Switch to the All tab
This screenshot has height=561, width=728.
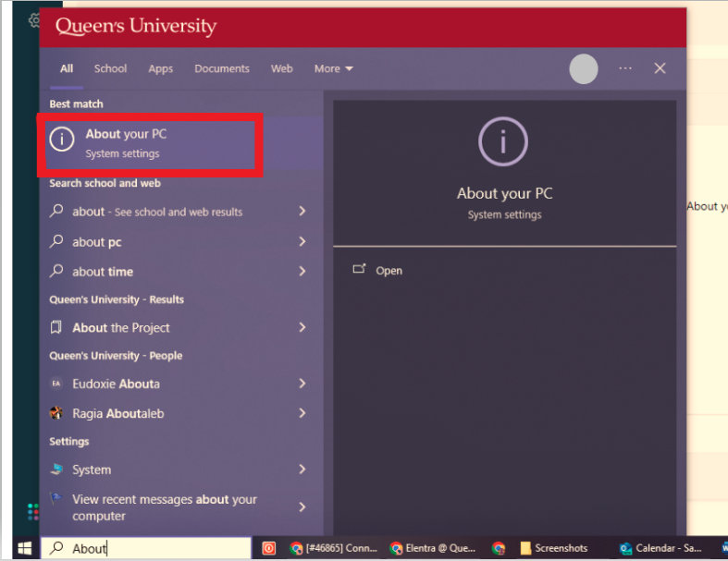point(67,68)
